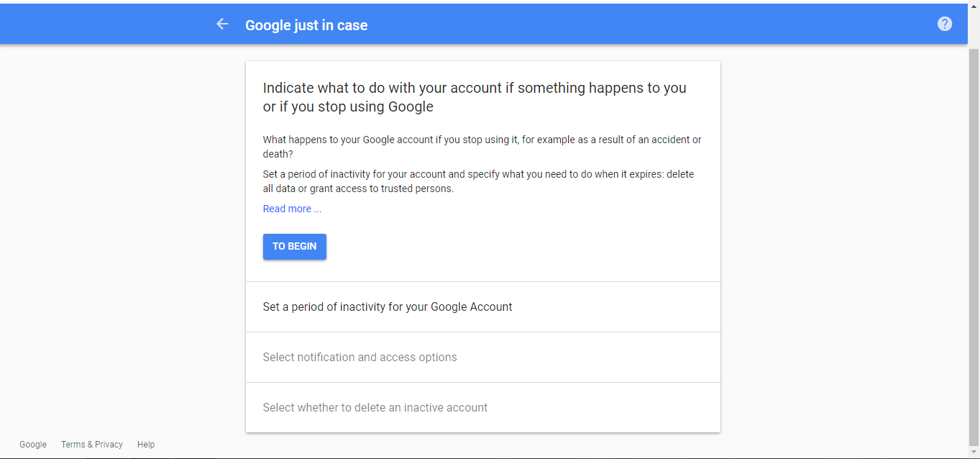Click the scrollbar up arrow
980x459 pixels.
tap(974, 6)
